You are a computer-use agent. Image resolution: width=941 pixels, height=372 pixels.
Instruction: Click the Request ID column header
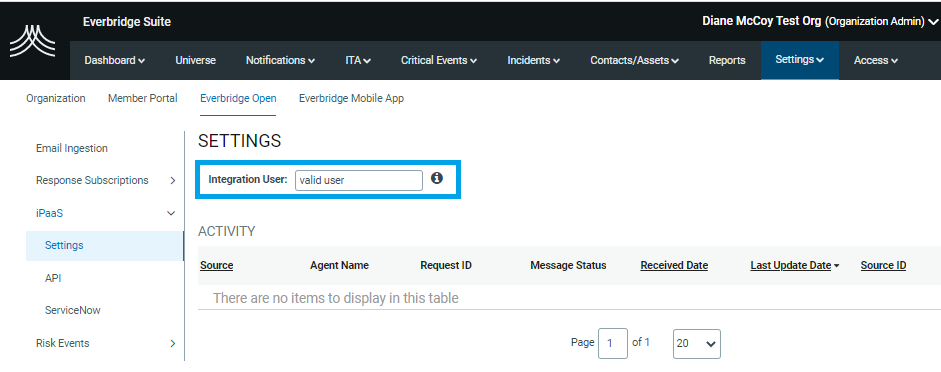[446, 265]
